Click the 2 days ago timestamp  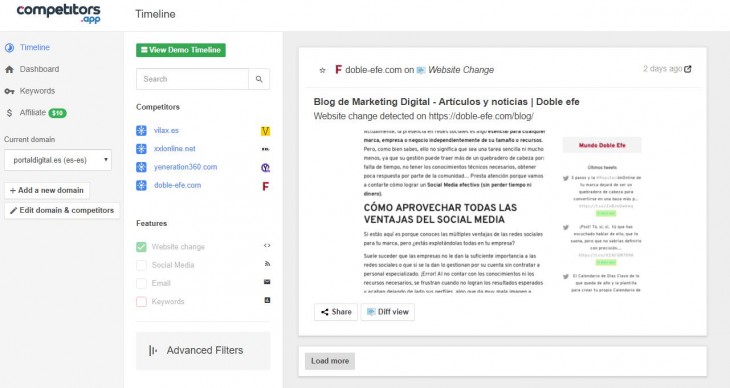[x=662, y=69]
